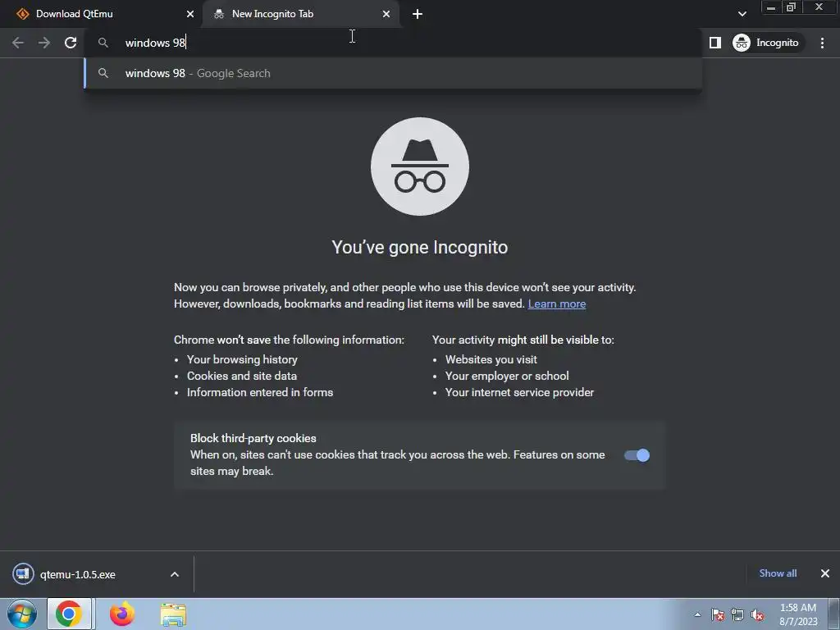This screenshot has width=840, height=630.
Task: Open downloaded qtemu-1.0.5.exe file
Action: 78,574
